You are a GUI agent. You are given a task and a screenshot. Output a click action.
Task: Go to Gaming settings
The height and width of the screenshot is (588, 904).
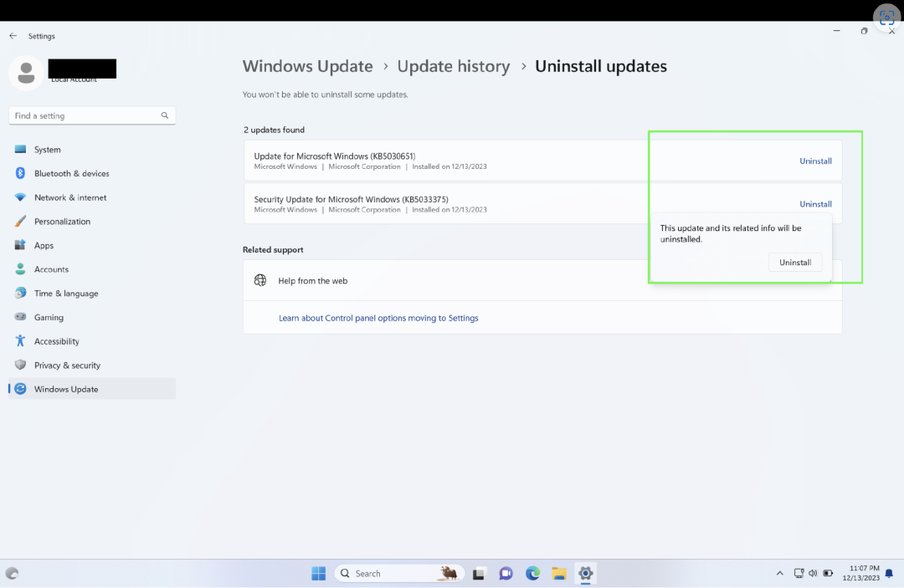(x=92, y=317)
